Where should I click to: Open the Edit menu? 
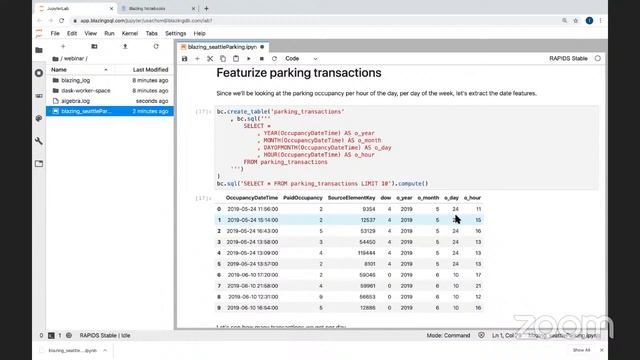pos(72,33)
